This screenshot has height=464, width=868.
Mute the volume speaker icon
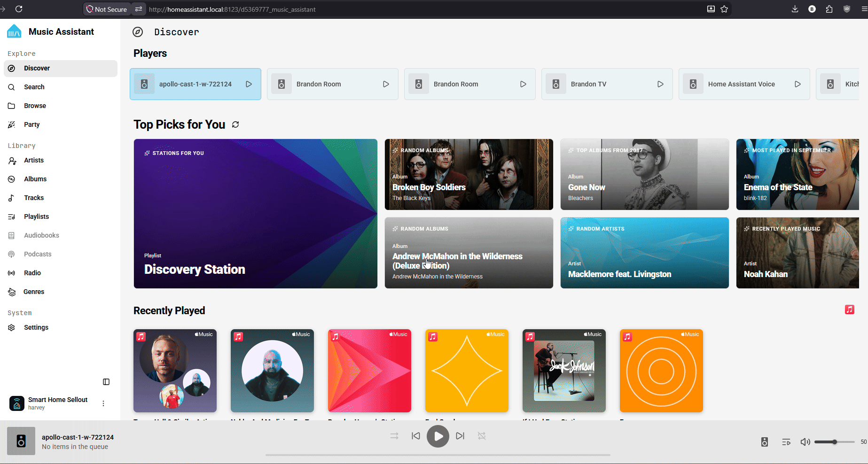click(805, 442)
